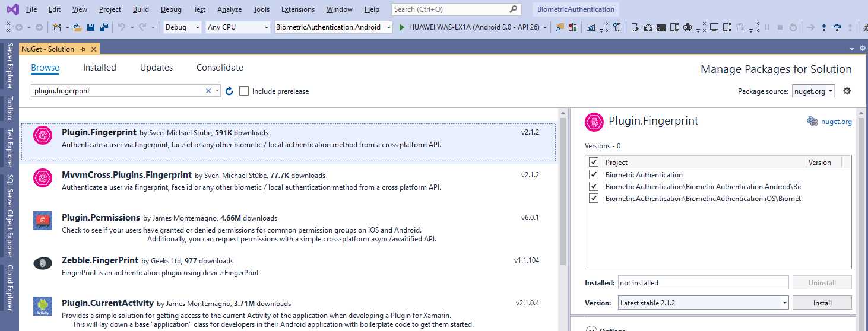Switch to the Updates tab

pyautogui.click(x=156, y=68)
